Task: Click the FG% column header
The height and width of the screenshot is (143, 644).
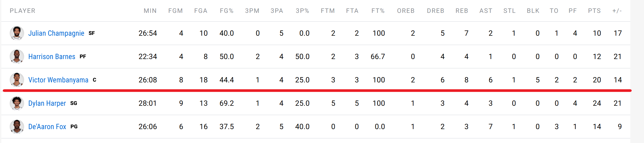Action: click(x=227, y=11)
